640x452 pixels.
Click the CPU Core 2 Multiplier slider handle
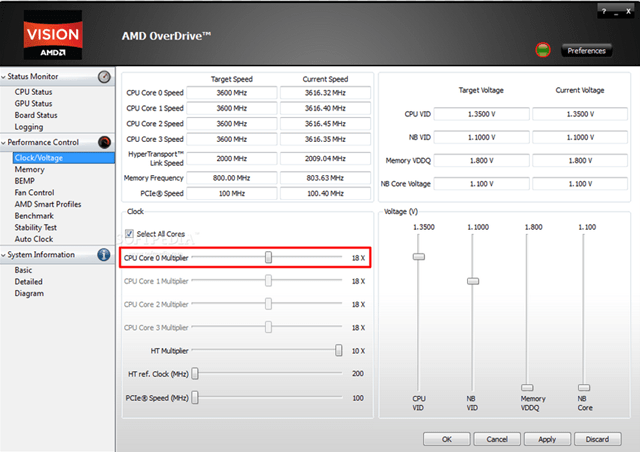[x=268, y=304]
